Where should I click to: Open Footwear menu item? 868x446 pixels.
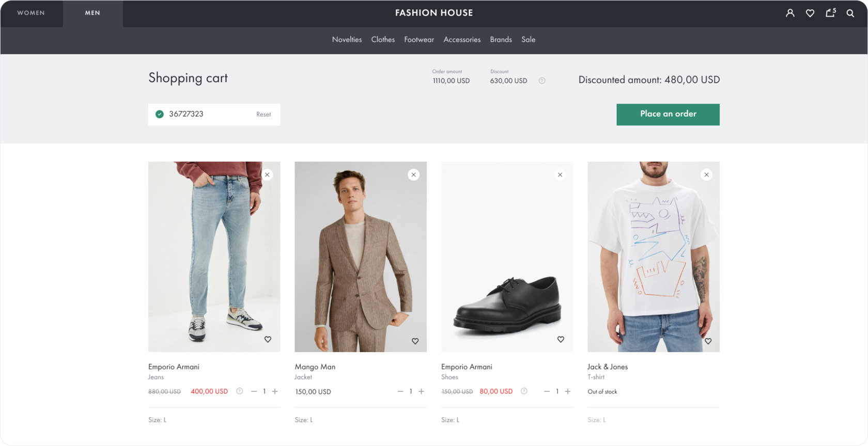click(x=419, y=40)
